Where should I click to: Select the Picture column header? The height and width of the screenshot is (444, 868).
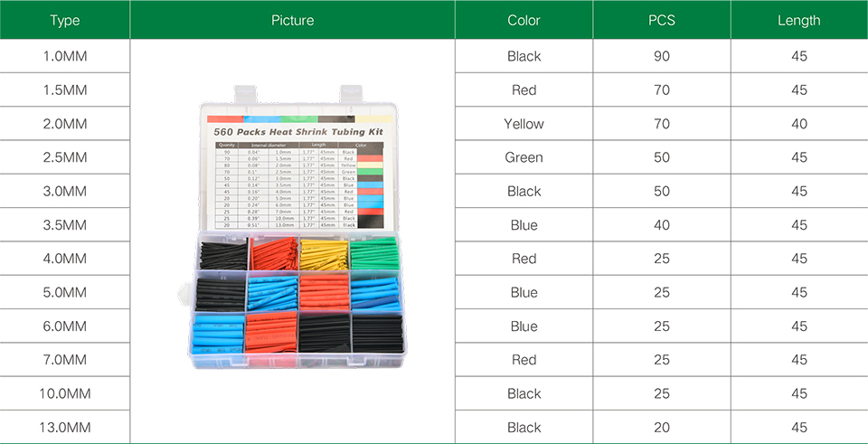point(292,20)
